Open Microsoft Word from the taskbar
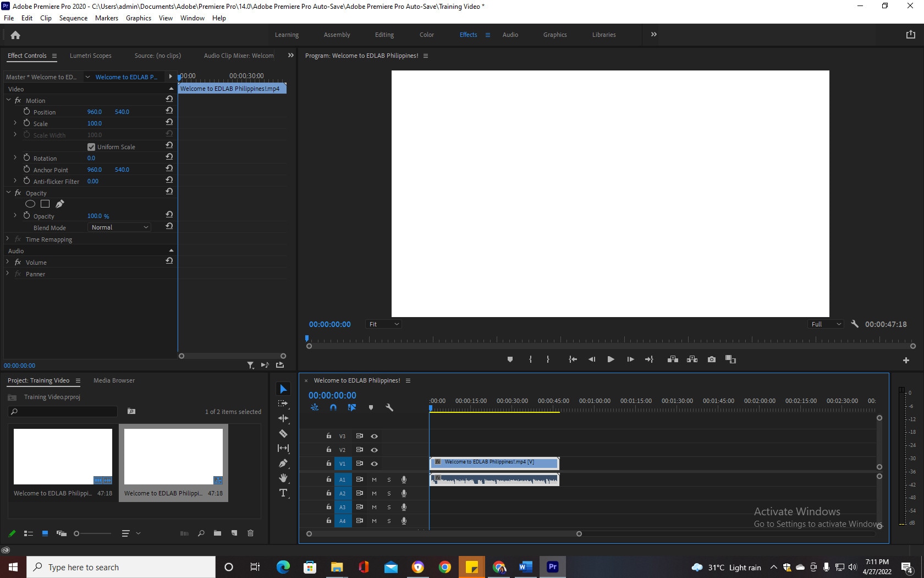Image resolution: width=924 pixels, height=578 pixels. tap(525, 566)
